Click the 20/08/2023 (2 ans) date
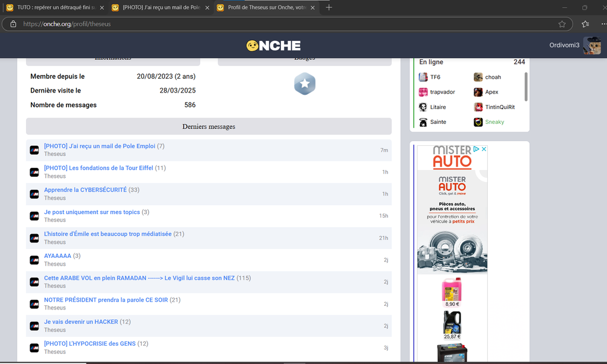607x364 pixels. 166,76
